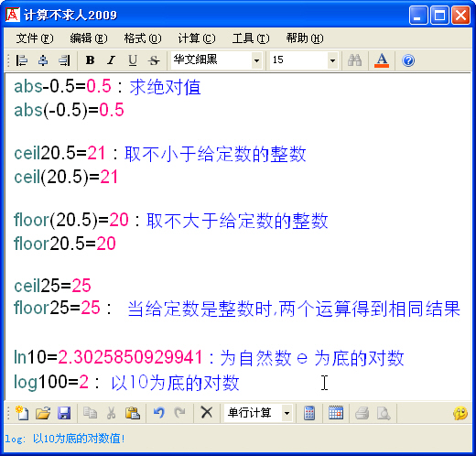Image resolution: width=476 pixels, height=456 pixels.
Task: Click the delete X button
Action: pos(207,413)
